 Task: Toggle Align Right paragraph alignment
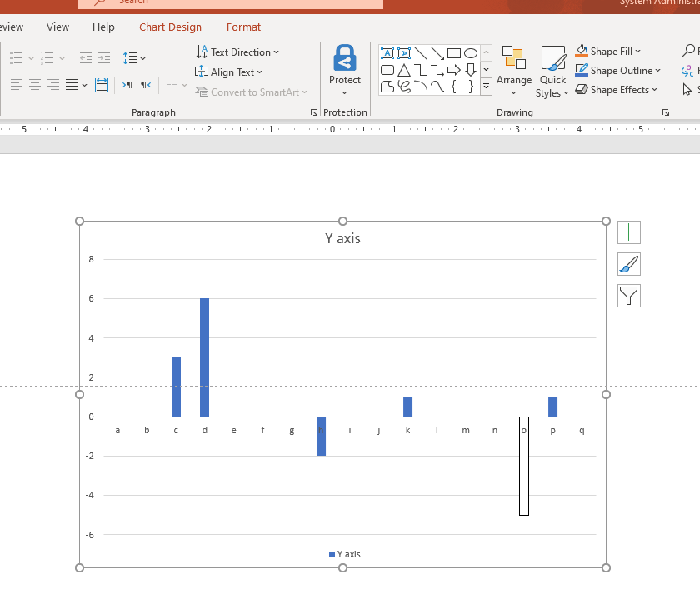(53, 84)
